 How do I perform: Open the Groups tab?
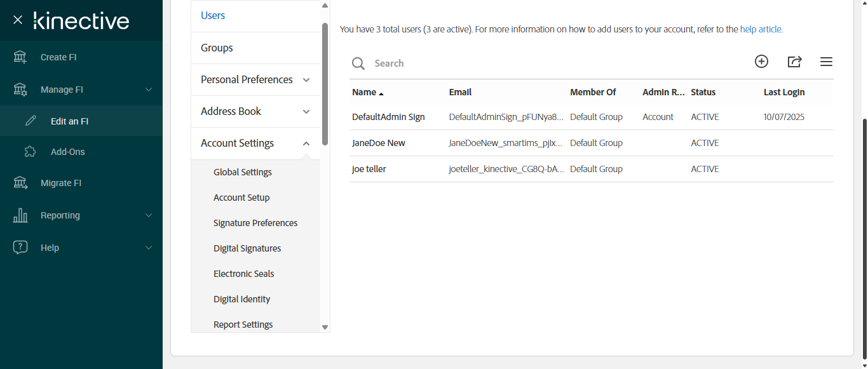pos(217,48)
